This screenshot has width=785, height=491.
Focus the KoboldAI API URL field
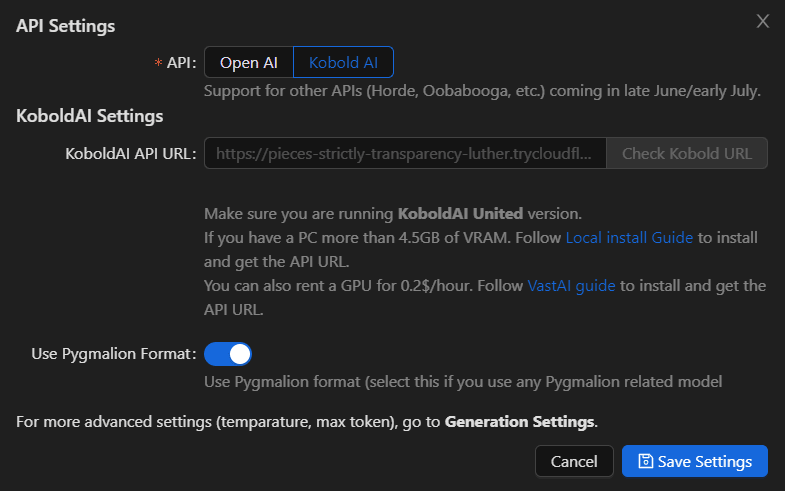tap(405, 153)
